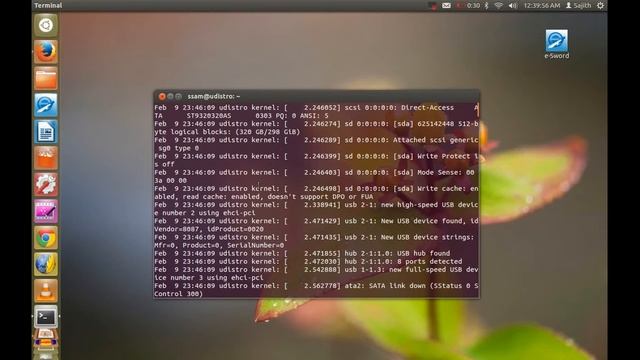Open the Files folder in the launcher
Viewport: 640px width, 360px height.
[46, 78]
